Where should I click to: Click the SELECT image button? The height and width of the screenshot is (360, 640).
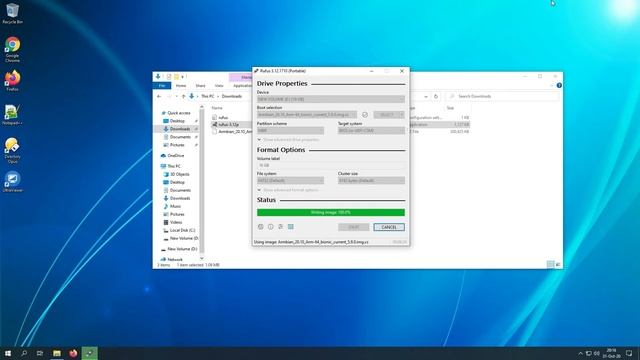tap(386, 115)
